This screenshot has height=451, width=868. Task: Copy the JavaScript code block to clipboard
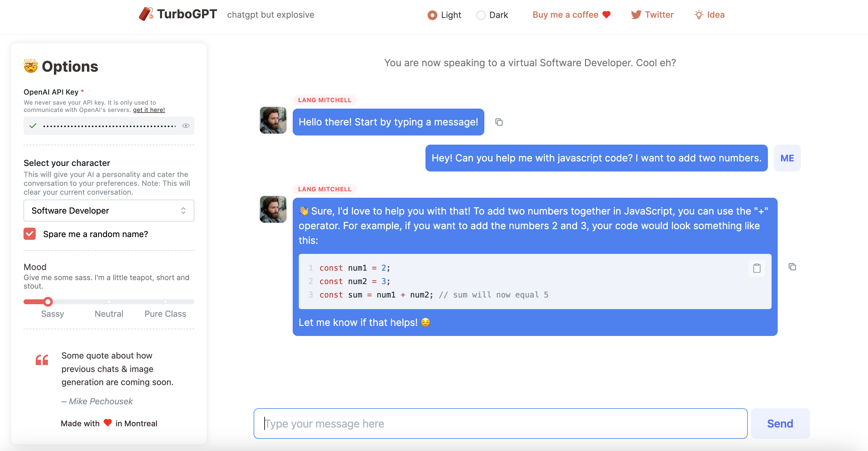click(757, 268)
